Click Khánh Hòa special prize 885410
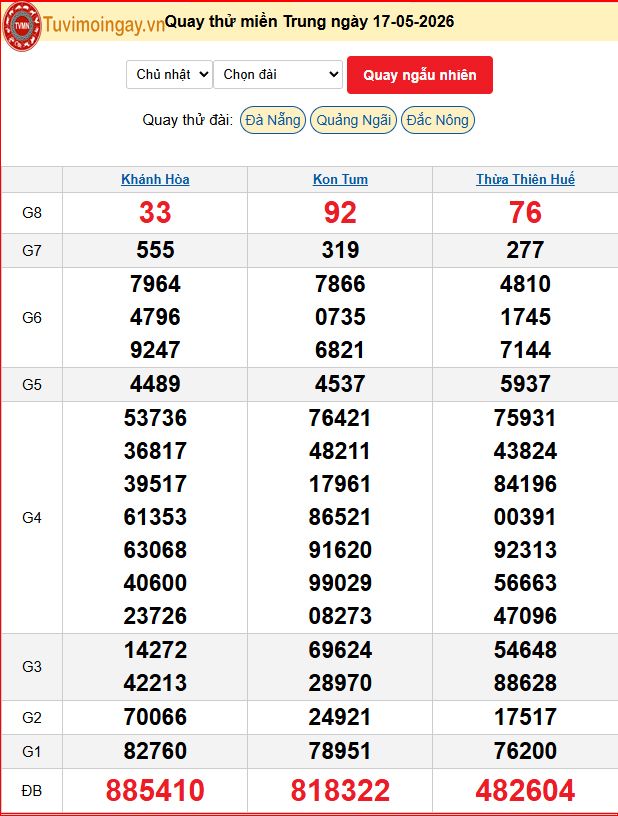 [155, 790]
